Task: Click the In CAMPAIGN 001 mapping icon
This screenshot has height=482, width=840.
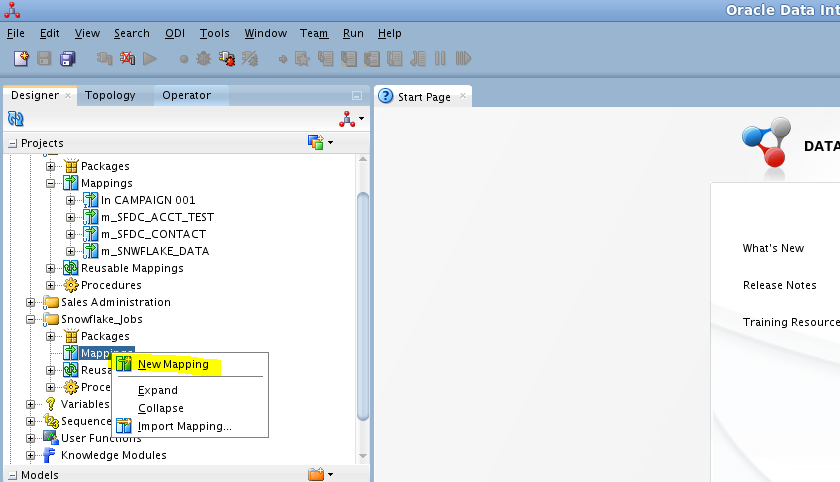Action: coord(91,200)
